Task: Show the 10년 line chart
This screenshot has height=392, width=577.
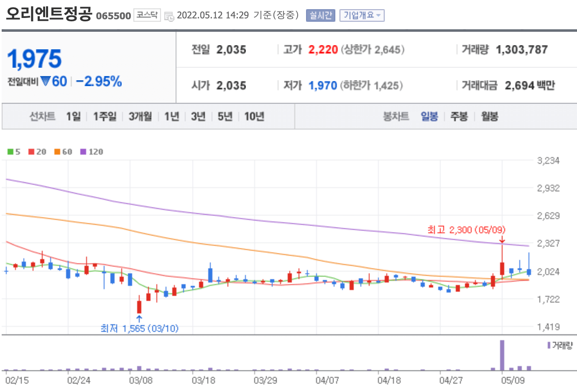Action: (254, 116)
